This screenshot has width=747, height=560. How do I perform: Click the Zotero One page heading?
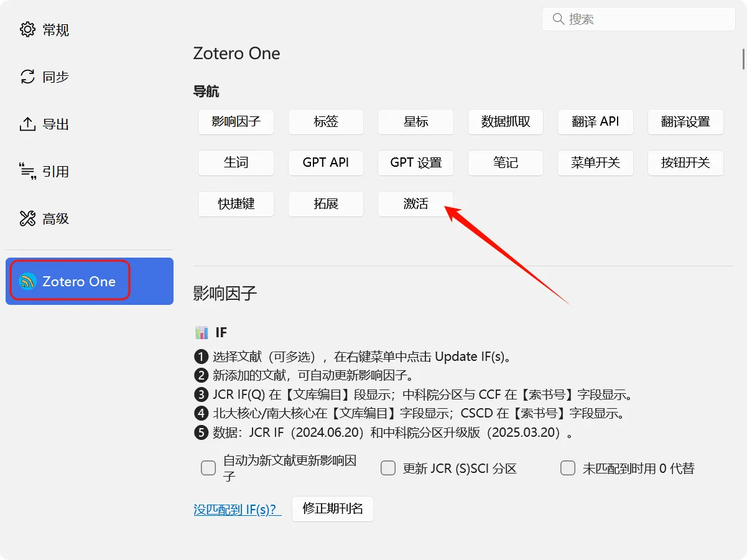coord(236,53)
